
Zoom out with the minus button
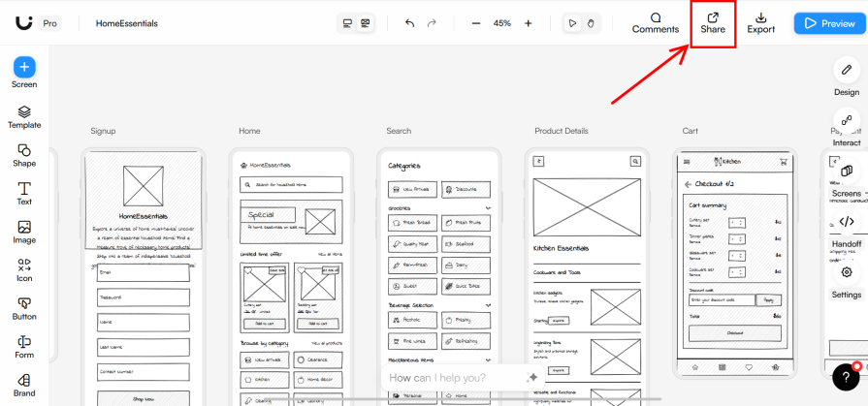click(x=476, y=23)
